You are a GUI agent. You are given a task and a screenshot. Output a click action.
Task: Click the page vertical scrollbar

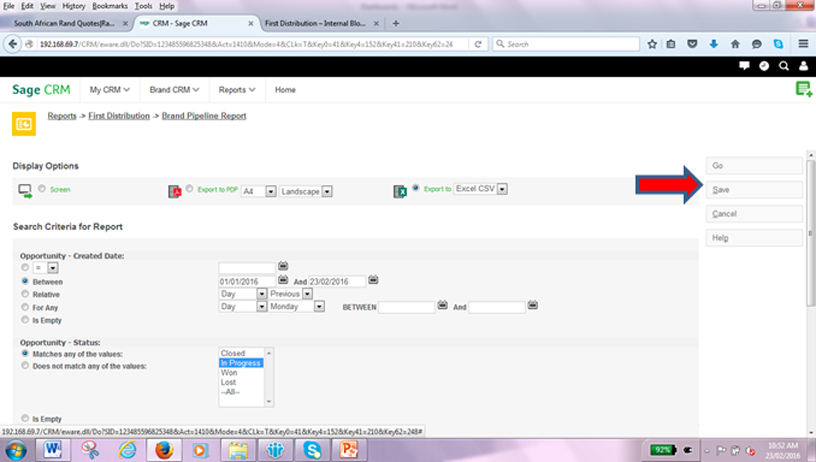coord(811,233)
